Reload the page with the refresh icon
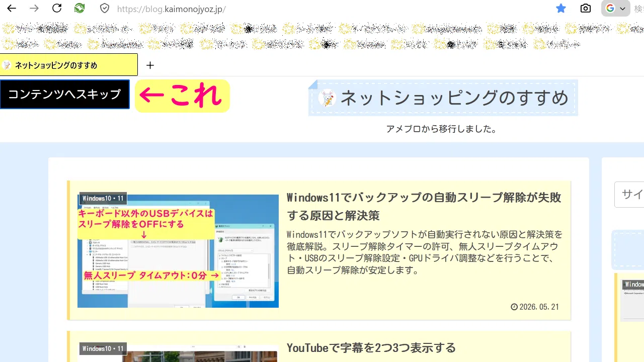 pyautogui.click(x=57, y=9)
